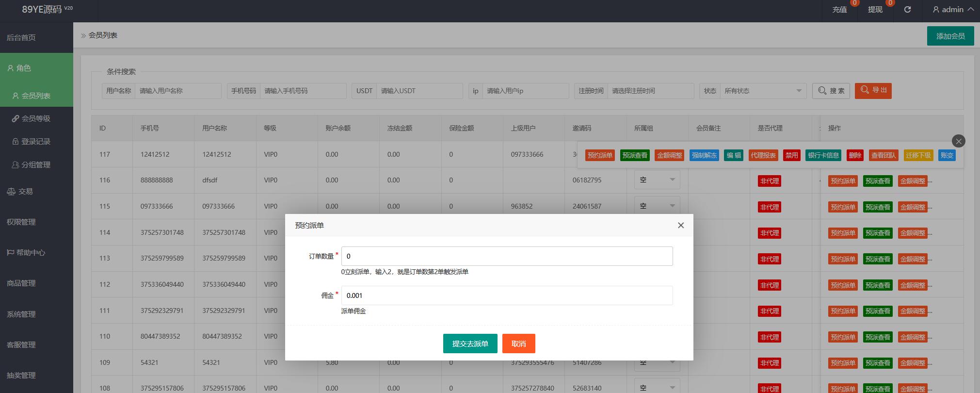Click the 用户名称 search input
The height and width of the screenshot is (393, 980).
178,91
